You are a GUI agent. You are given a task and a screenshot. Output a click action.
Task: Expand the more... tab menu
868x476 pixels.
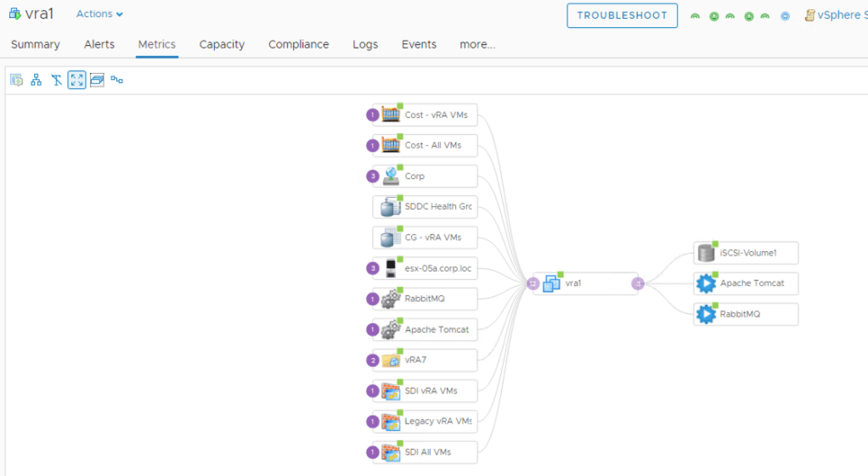[477, 44]
